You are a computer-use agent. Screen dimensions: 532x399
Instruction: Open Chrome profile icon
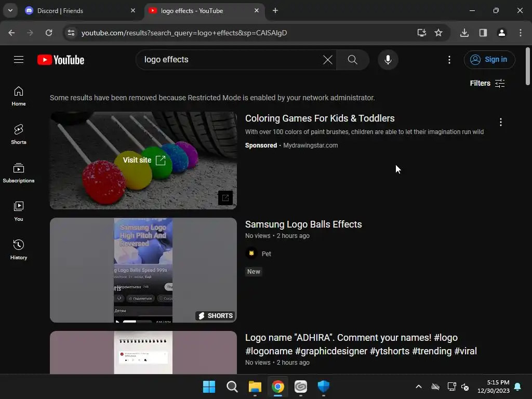coord(501,33)
